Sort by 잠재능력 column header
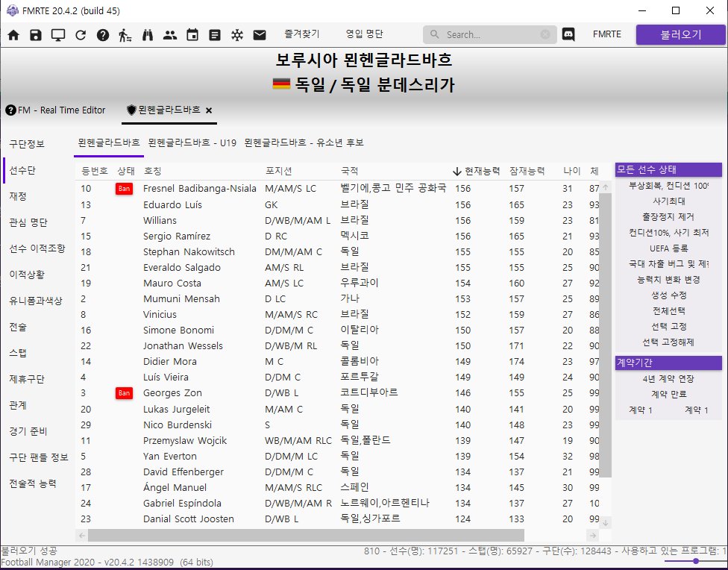 point(527,170)
